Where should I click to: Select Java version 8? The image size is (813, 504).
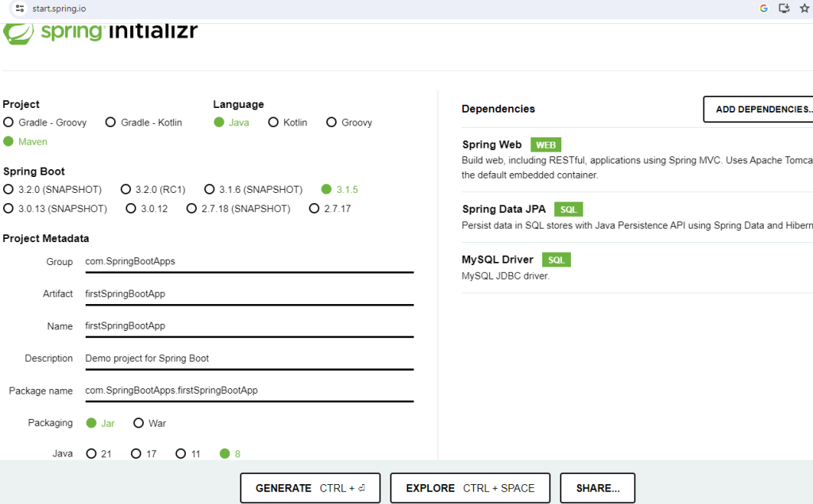click(x=230, y=454)
